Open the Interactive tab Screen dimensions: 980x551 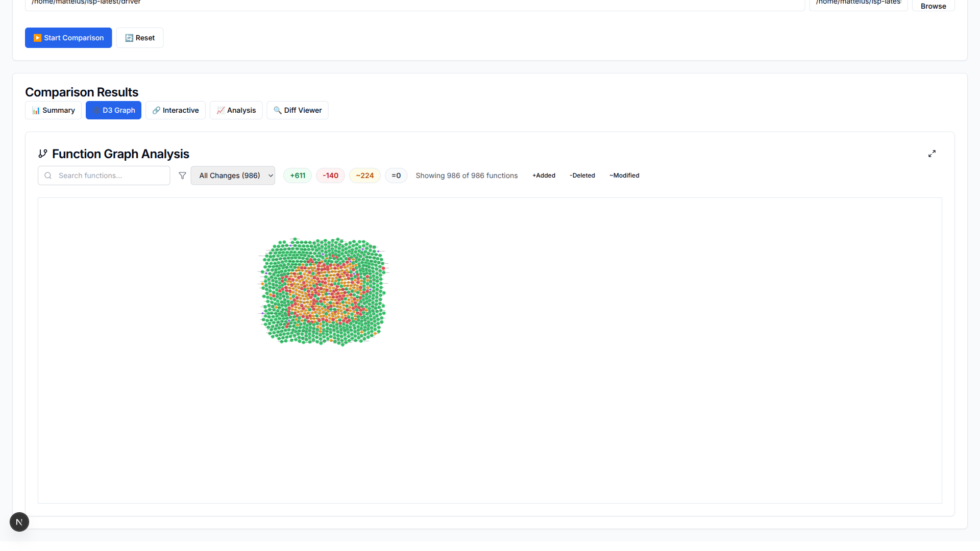click(176, 110)
